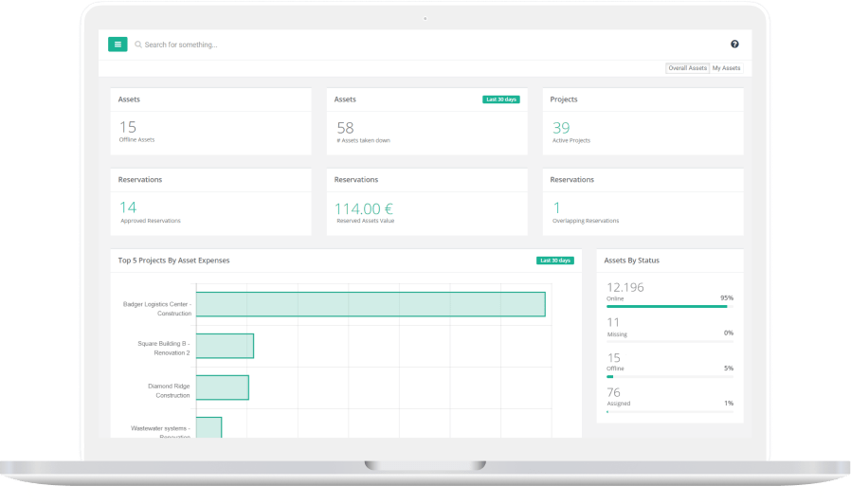Open the 14 Approved Reservations count

point(128,207)
